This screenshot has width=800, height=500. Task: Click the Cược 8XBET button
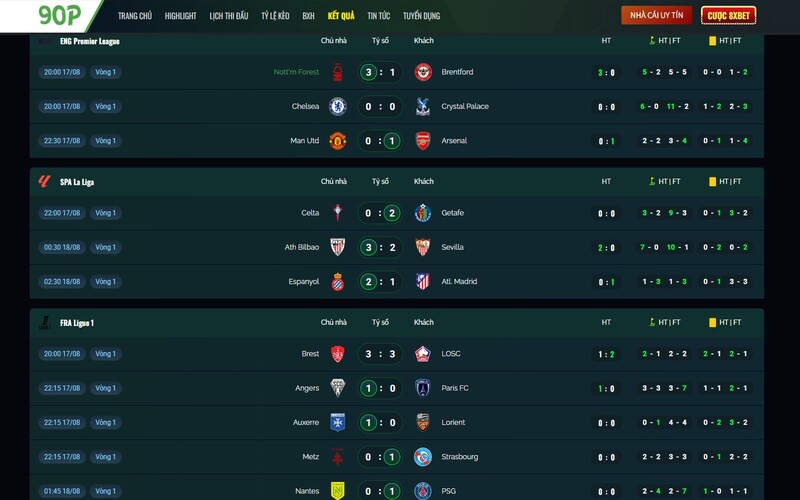[729, 15]
